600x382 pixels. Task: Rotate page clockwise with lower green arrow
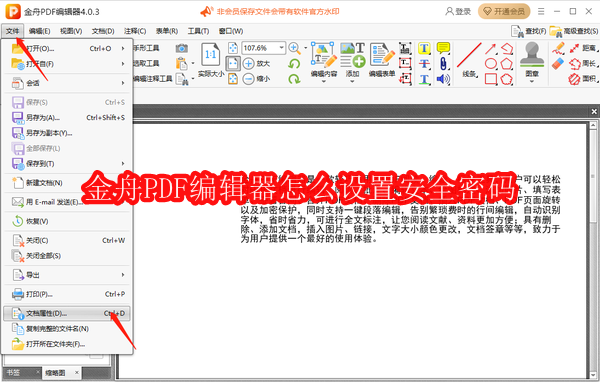(294, 79)
